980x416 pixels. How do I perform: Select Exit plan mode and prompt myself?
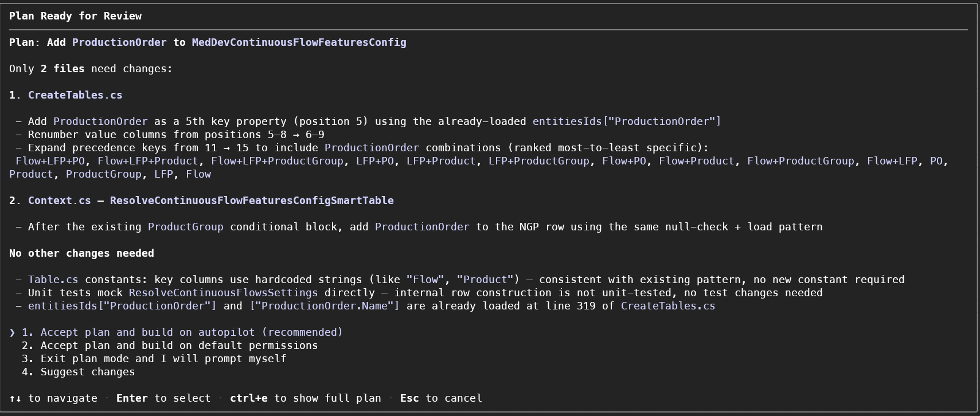coord(154,359)
